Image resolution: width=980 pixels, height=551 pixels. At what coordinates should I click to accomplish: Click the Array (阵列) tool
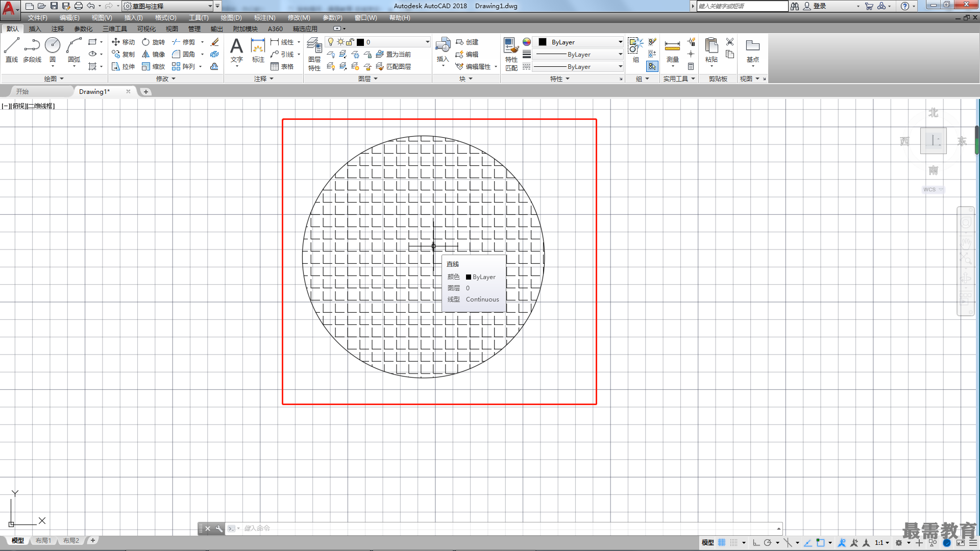pyautogui.click(x=184, y=66)
